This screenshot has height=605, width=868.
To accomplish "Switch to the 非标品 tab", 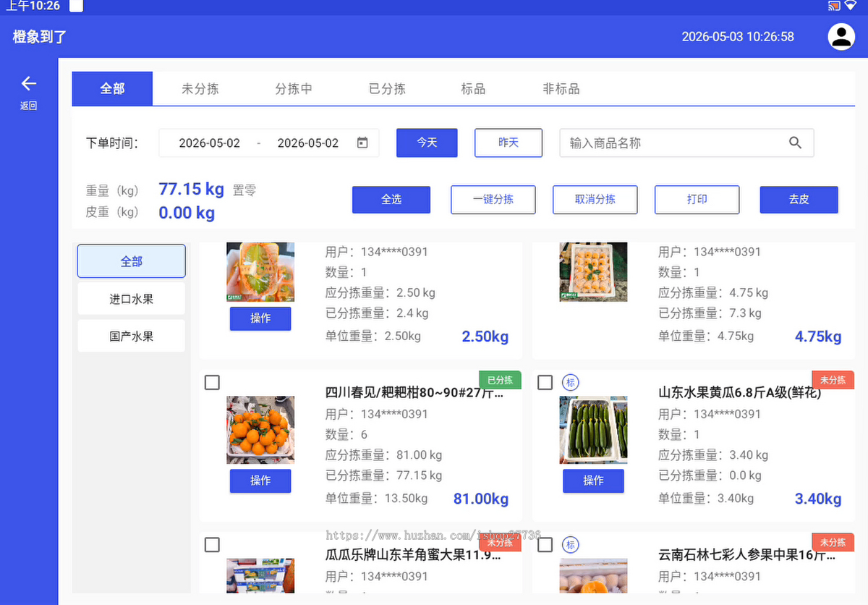I will (x=561, y=89).
